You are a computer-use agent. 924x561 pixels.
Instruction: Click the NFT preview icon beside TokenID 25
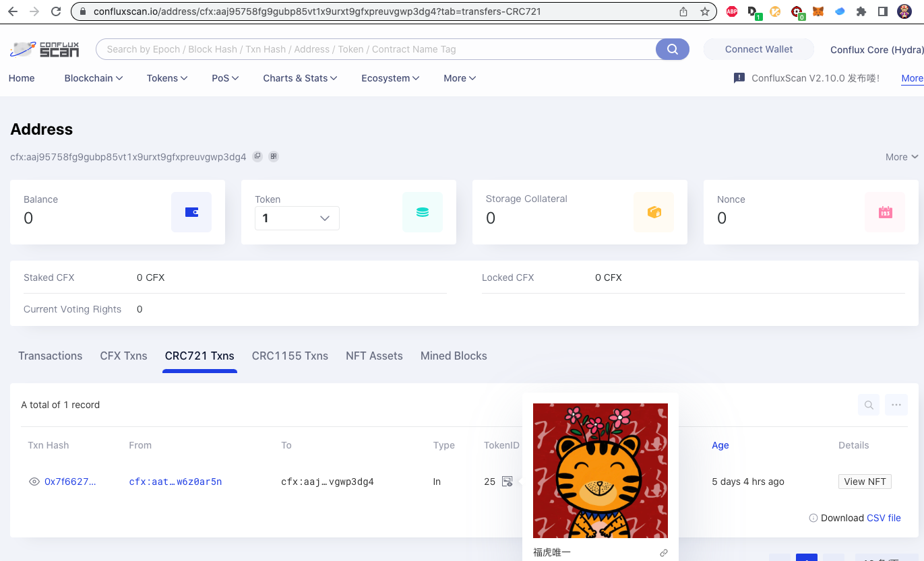507,482
